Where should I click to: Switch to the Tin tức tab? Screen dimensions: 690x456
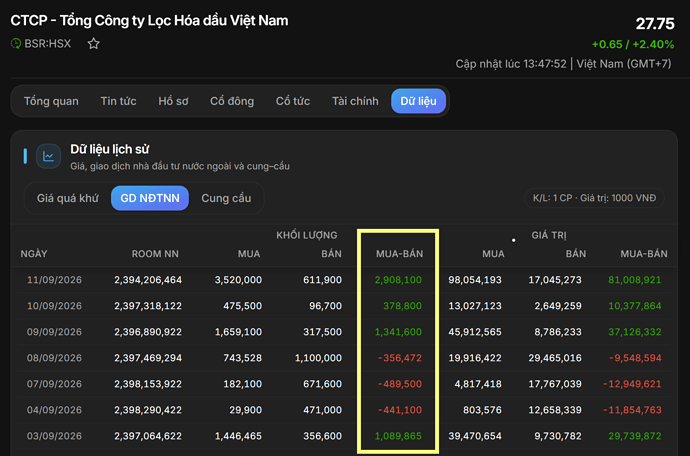118,101
